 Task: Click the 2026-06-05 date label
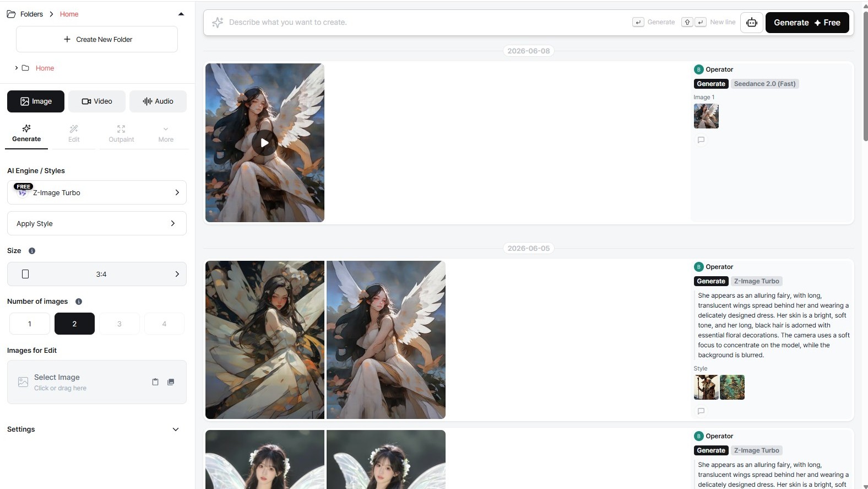pos(529,248)
